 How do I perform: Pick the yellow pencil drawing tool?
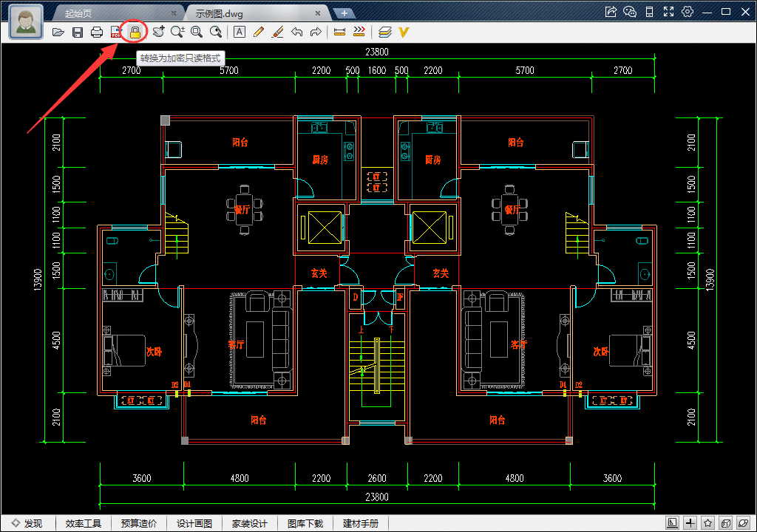click(x=258, y=32)
